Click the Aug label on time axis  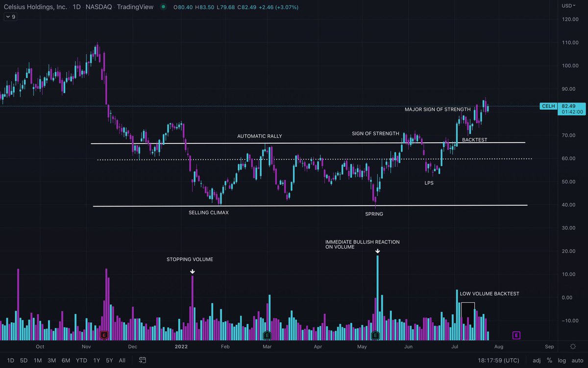[x=499, y=346]
